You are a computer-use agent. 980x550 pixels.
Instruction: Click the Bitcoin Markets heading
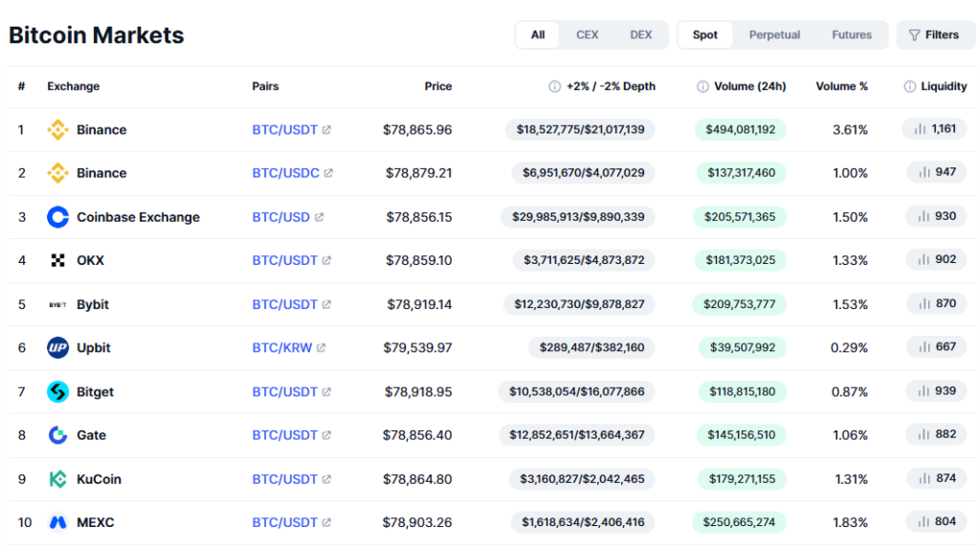coord(97,35)
